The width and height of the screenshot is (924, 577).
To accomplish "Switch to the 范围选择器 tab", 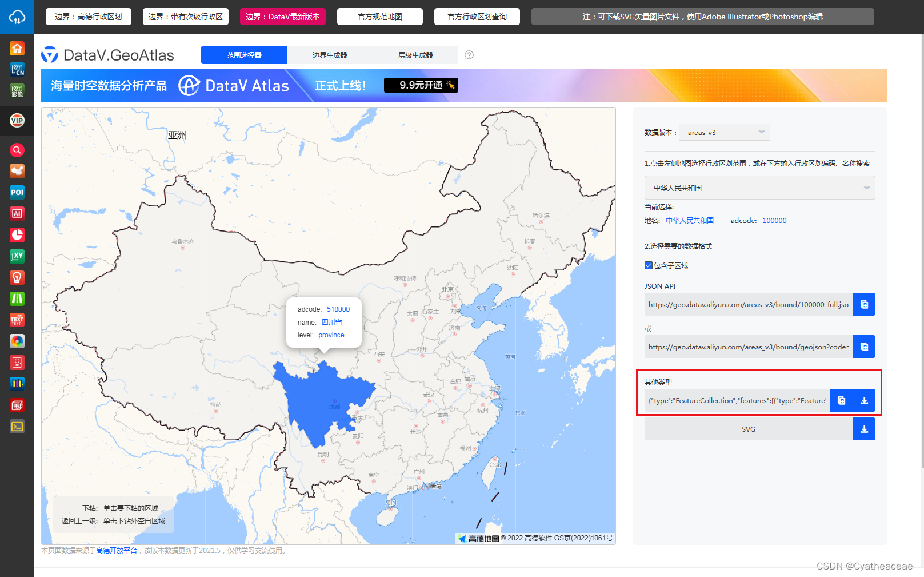I will point(244,55).
